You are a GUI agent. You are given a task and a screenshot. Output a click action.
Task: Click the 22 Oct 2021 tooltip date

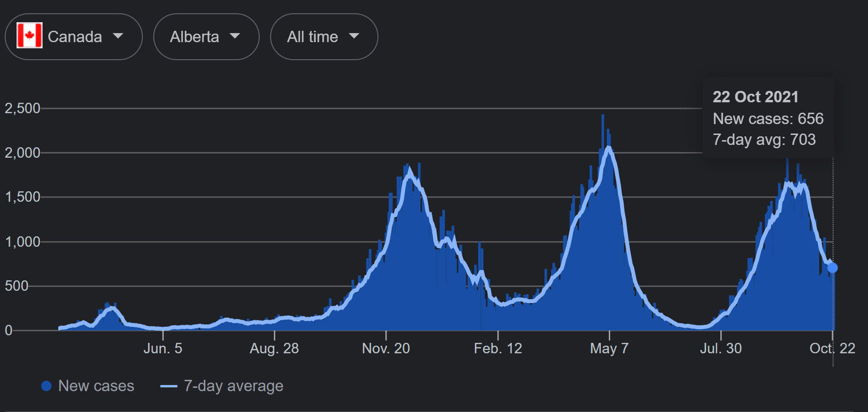[755, 97]
